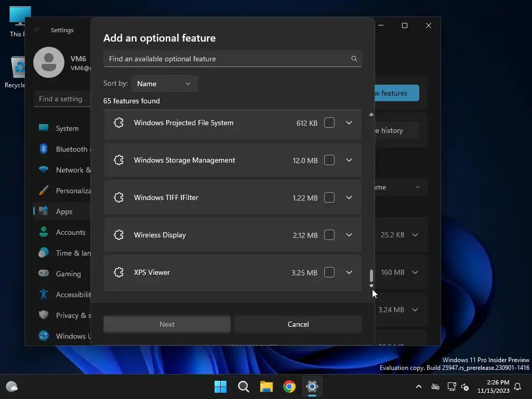Image resolution: width=532 pixels, height=399 pixels.
Task: Go back using Settings back arrow
Action: [37, 30]
